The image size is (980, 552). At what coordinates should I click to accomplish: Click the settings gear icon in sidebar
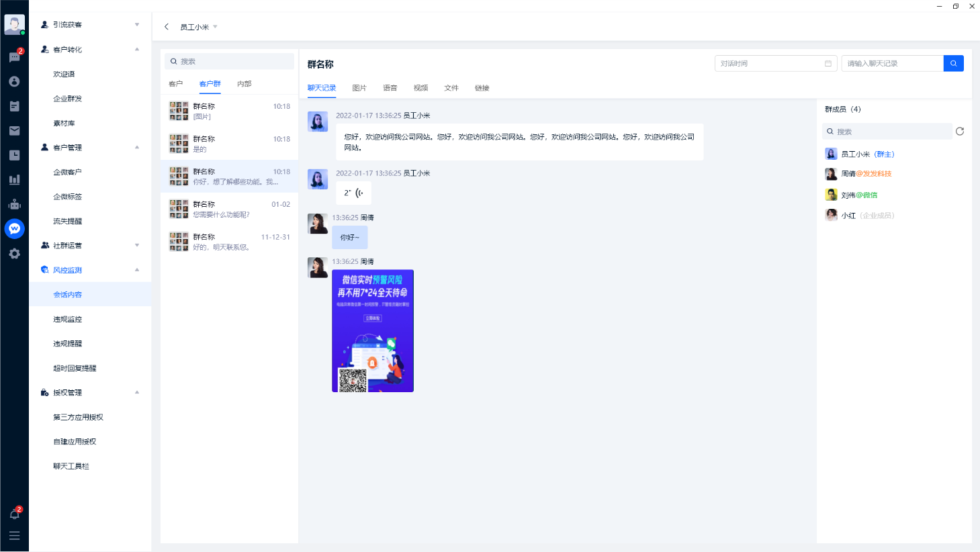click(x=14, y=254)
